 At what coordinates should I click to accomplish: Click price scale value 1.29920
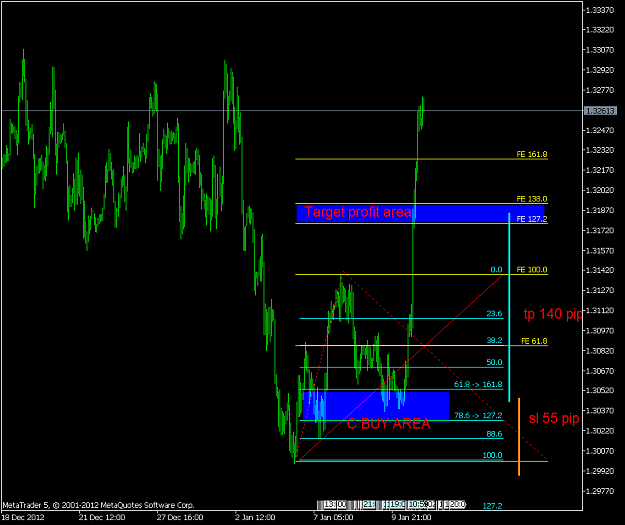point(600,471)
